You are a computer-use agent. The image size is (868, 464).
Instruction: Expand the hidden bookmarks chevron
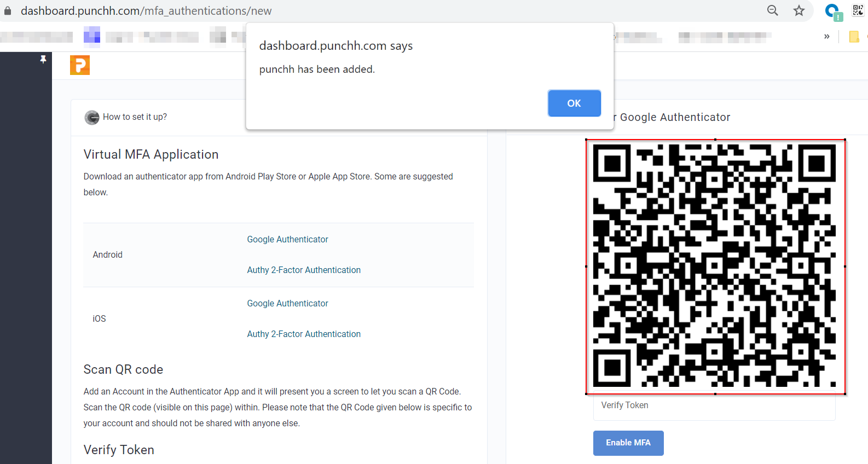[x=826, y=37]
